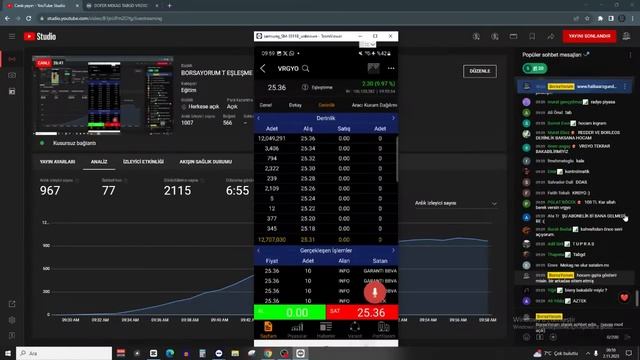Go to previous panel from Gerçekleşen İşlemler
Image resolution: width=640 pixels, height=360 pixels.
pos(258,251)
